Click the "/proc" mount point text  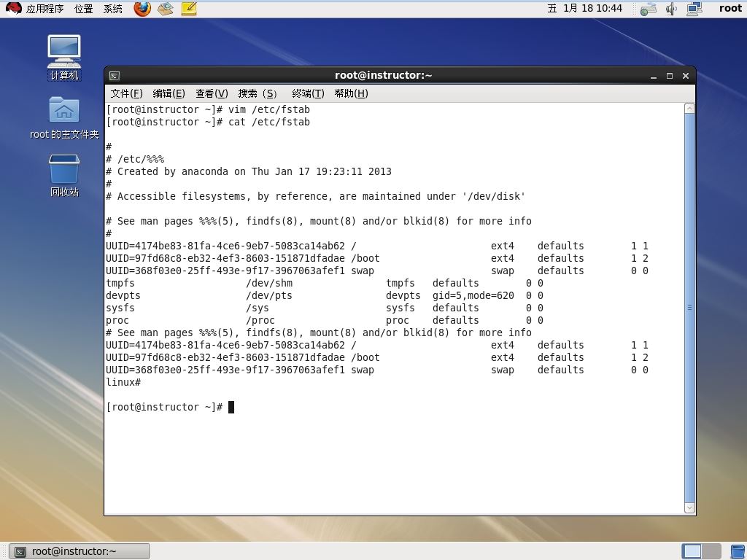coord(260,320)
